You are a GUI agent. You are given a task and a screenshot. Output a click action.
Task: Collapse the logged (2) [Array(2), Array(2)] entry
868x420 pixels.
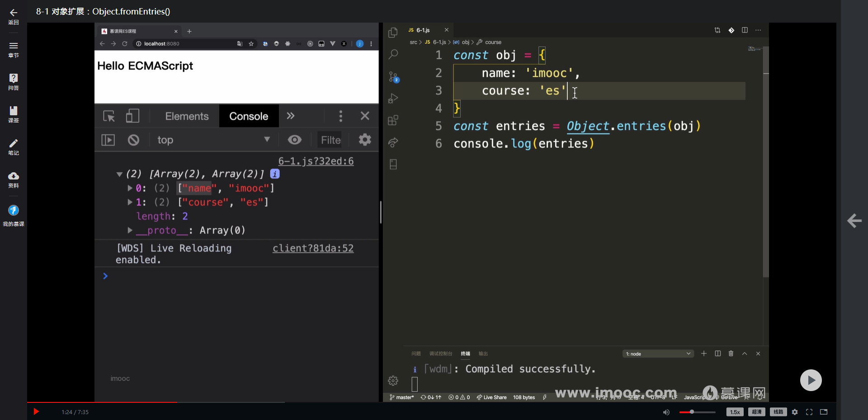click(x=119, y=174)
